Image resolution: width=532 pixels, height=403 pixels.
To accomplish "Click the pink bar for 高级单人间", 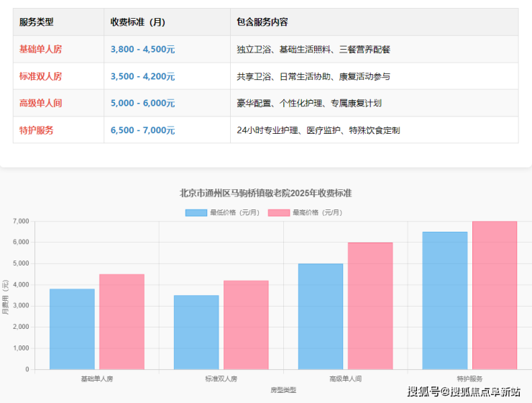I will click(x=370, y=306).
